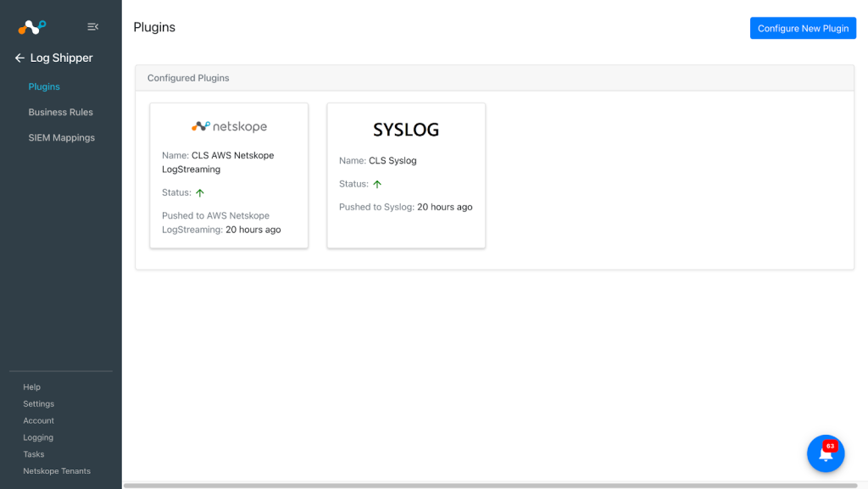
Task: Click the Netskope logo in sidebar
Action: click(31, 26)
